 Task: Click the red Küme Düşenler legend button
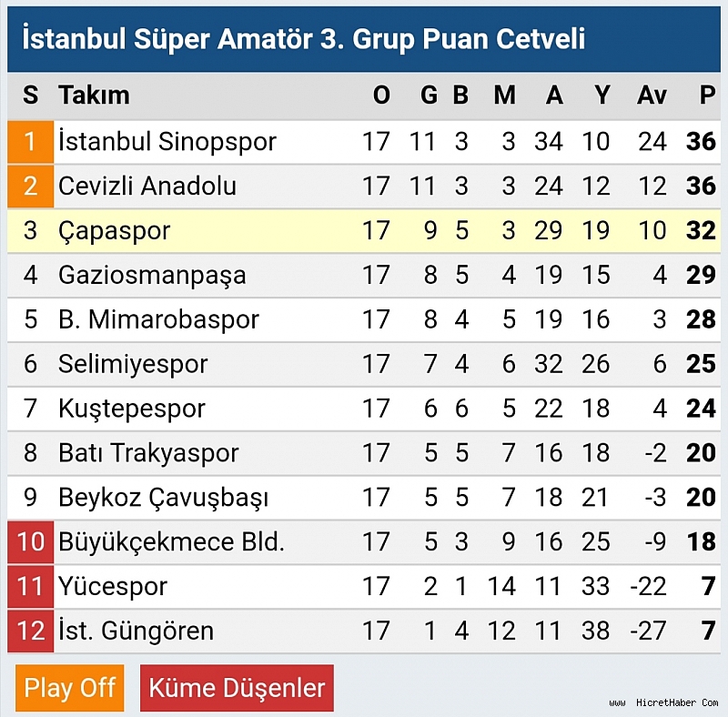(237, 688)
